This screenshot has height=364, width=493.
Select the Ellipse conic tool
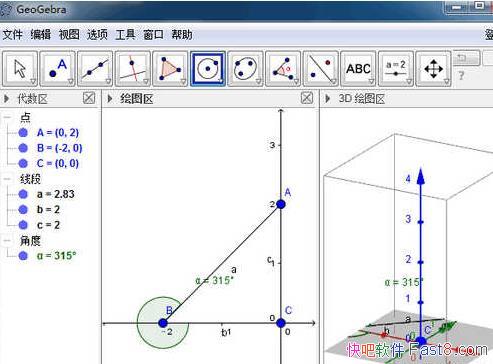[x=245, y=69]
